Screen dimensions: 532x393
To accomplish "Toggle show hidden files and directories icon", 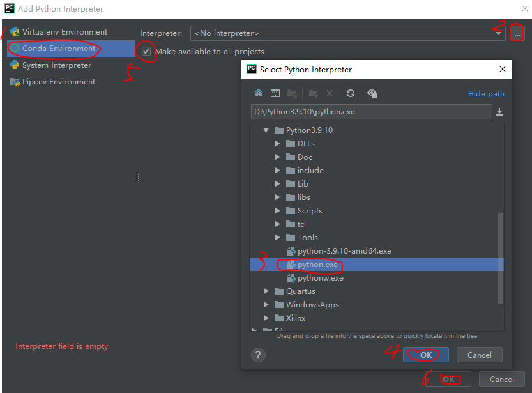I will 372,93.
